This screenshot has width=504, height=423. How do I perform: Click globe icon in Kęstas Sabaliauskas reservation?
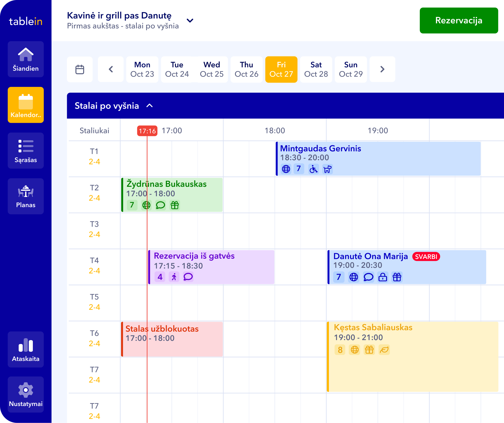[355, 350]
